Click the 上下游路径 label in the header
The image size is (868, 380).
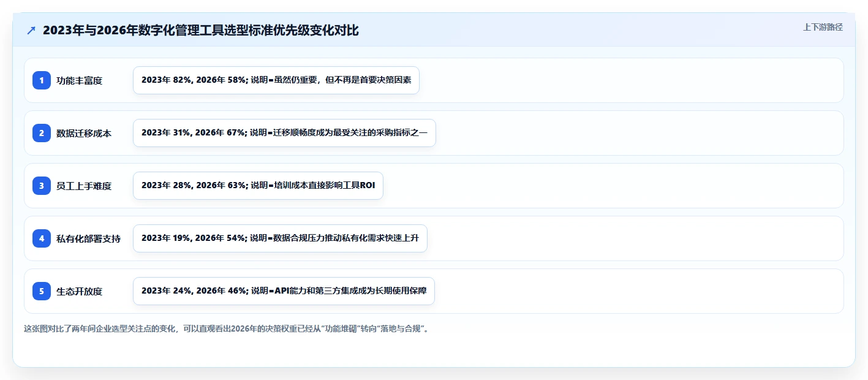coord(823,27)
